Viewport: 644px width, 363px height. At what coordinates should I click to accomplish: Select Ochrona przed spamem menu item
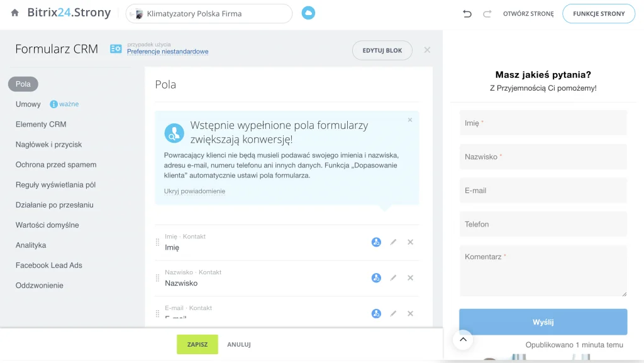point(56,165)
